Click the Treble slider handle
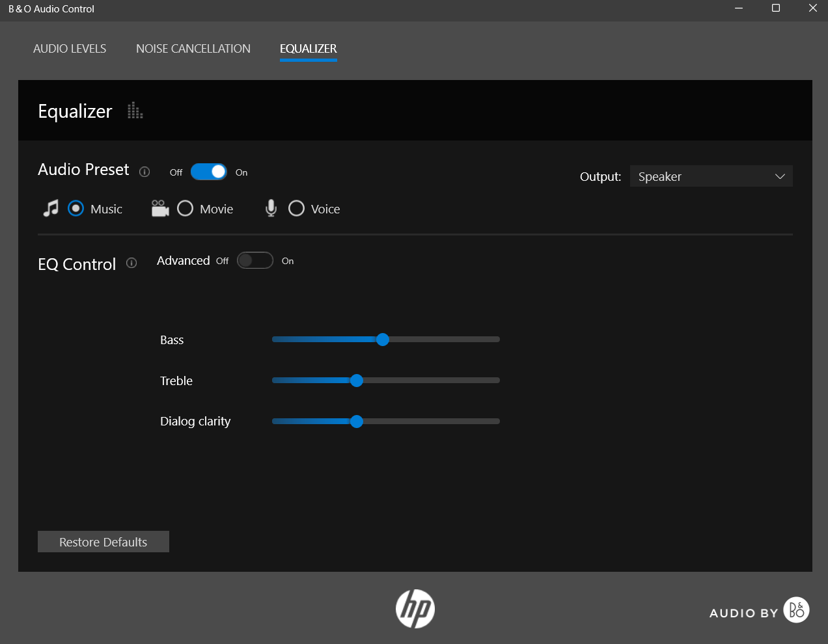828x644 pixels. tap(356, 381)
